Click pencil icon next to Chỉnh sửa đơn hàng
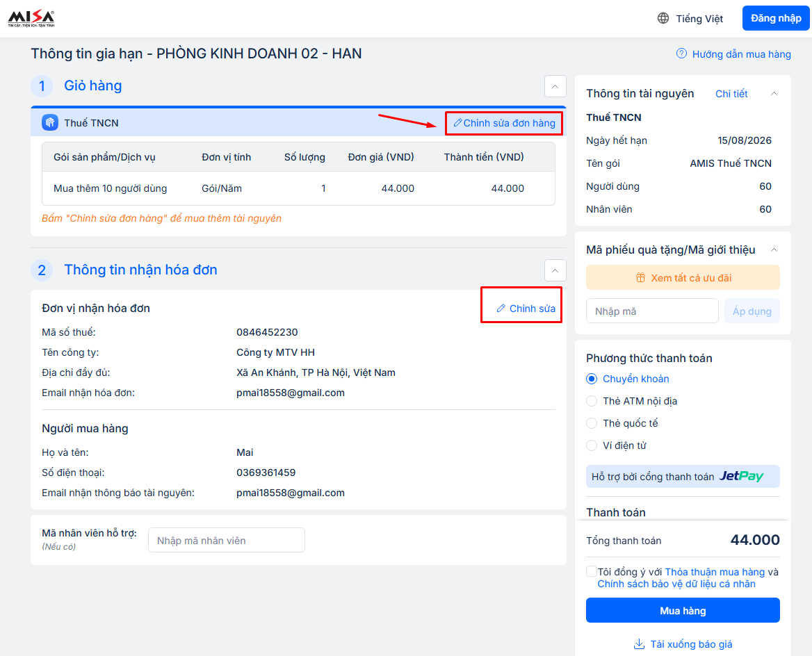Image resolution: width=812 pixels, height=656 pixels. [457, 123]
